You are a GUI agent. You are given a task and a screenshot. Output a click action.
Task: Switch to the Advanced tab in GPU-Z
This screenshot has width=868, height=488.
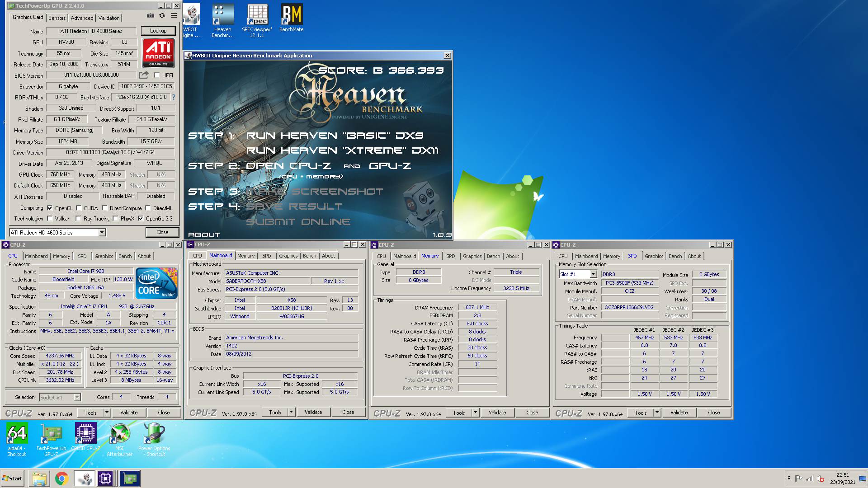tap(82, 18)
